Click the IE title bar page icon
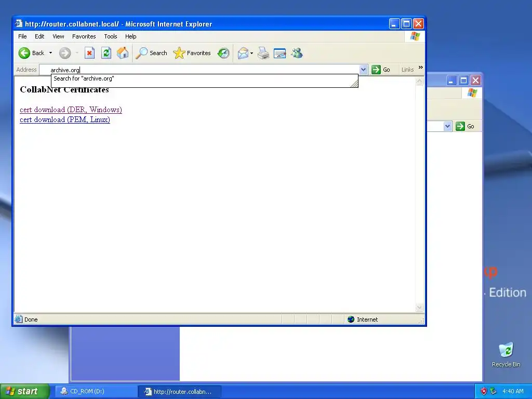The width and height of the screenshot is (532, 399). (x=19, y=24)
